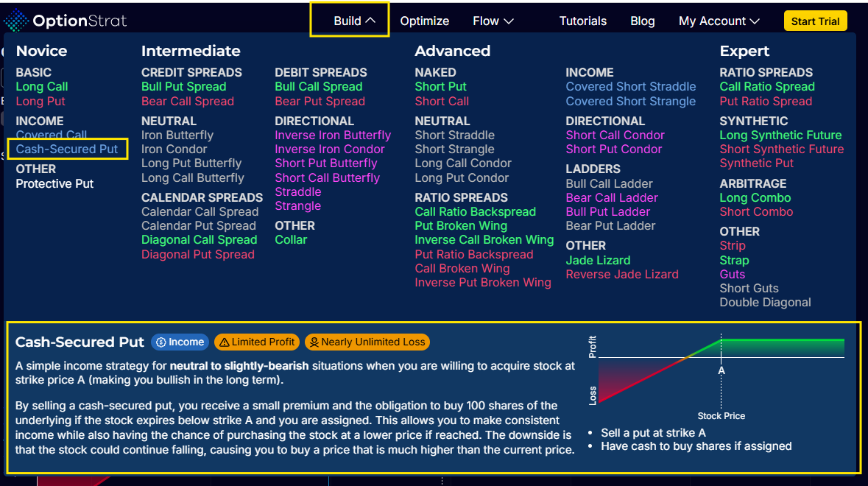
Task: Open the Optimize page
Action: pos(425,21)
